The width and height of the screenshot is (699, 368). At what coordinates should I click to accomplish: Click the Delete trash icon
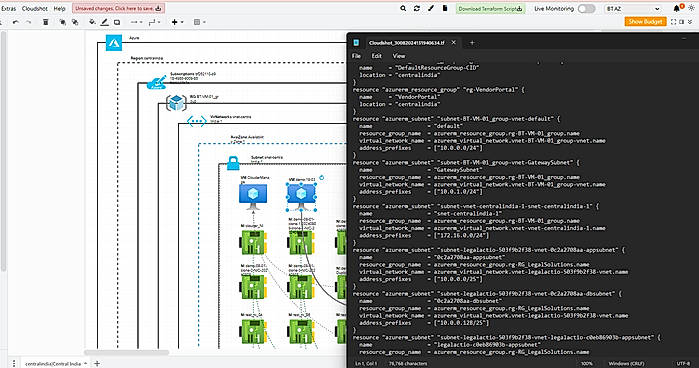pos(45,22)
